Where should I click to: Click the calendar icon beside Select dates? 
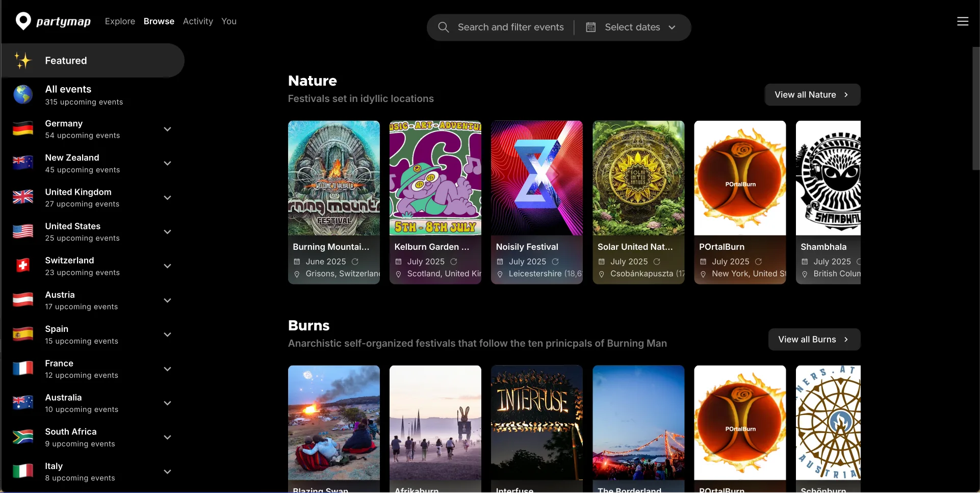click(590, 28)
